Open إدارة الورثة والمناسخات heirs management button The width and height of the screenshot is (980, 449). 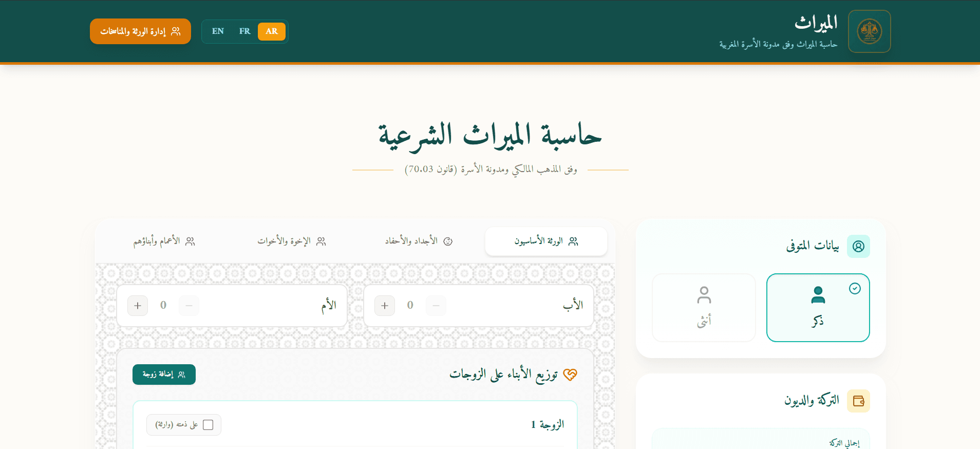point(140,31)
